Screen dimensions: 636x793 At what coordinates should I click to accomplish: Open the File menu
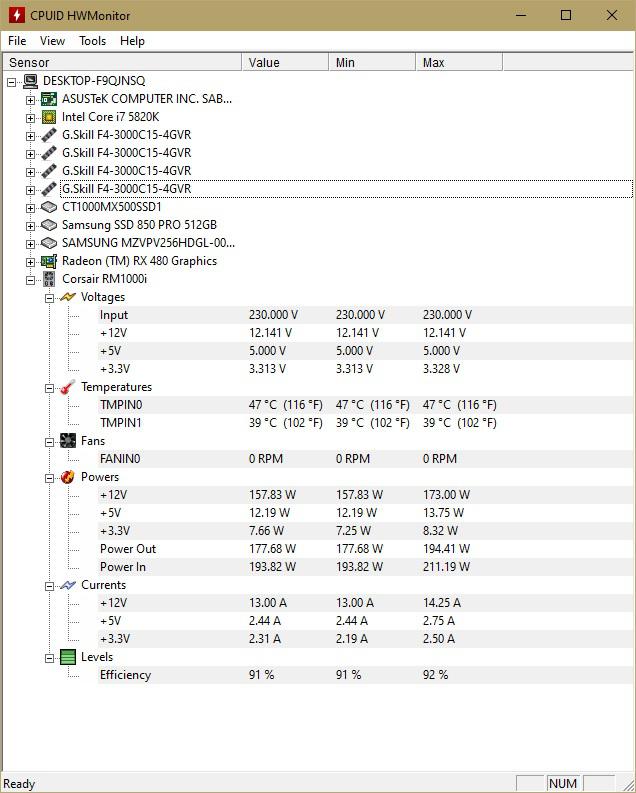(17, 41)
